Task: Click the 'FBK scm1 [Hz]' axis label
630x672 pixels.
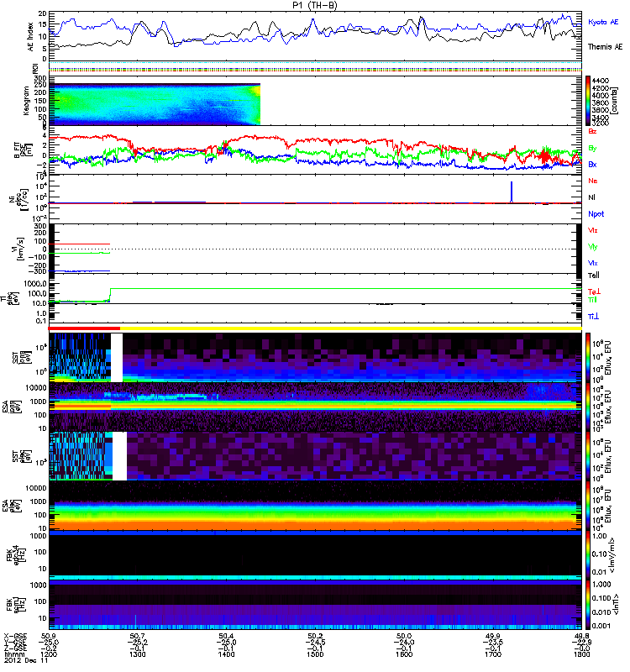Action: point(15,605)
